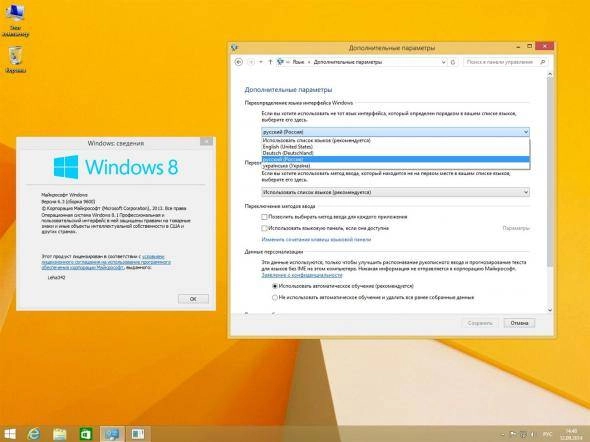Choose English (United States) from list
Viewport: 590px width, 442px height.
395,147
